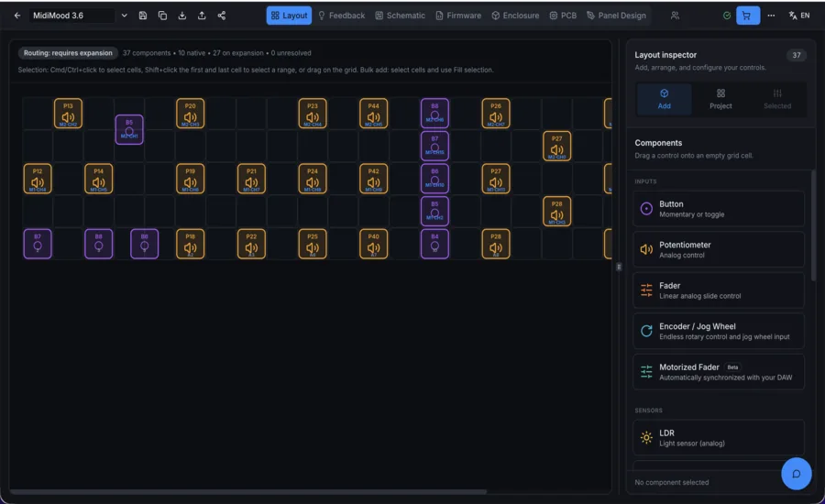Open the Panel Design tab

coord(616,16)
